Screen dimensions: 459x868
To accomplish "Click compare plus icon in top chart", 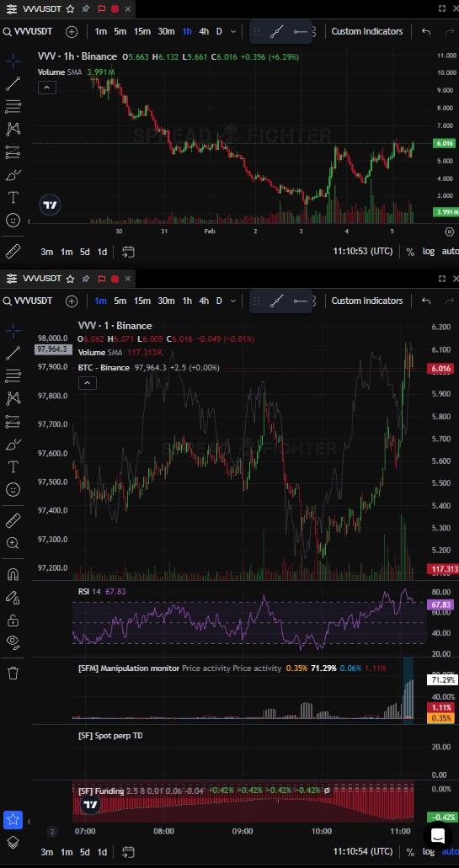I will click(72, 31).
